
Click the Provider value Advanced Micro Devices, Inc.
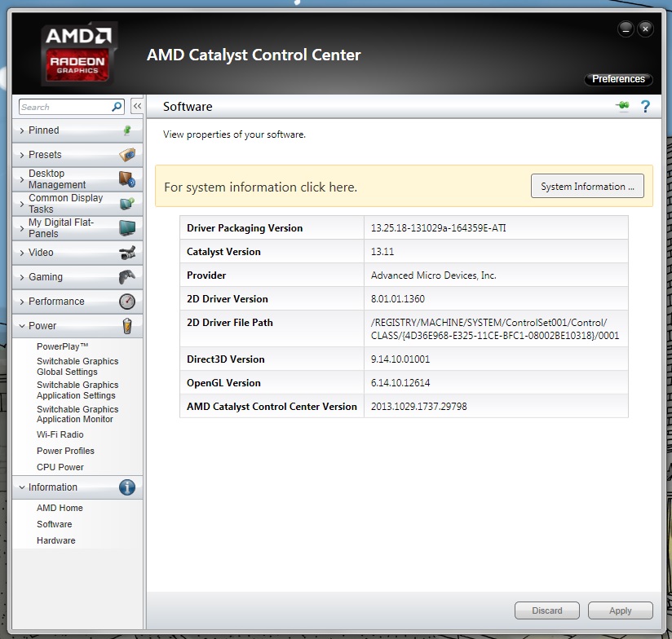tap(433, 275)
